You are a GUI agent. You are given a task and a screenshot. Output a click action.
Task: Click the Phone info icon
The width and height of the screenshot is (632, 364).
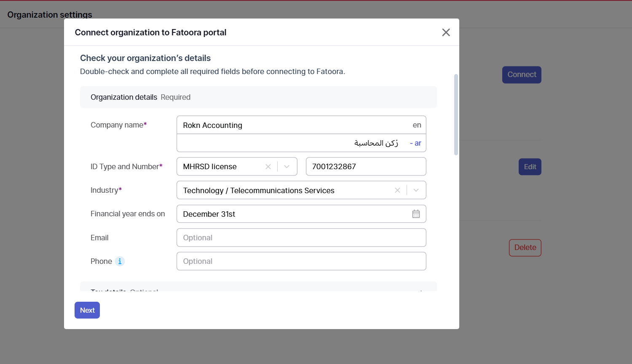(120, 261)
